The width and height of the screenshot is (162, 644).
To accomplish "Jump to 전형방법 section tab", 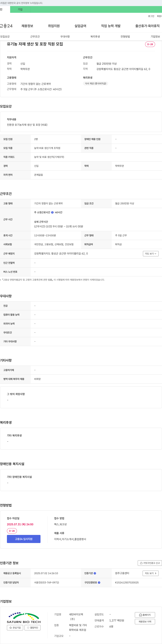I will (x=125, y=37).
